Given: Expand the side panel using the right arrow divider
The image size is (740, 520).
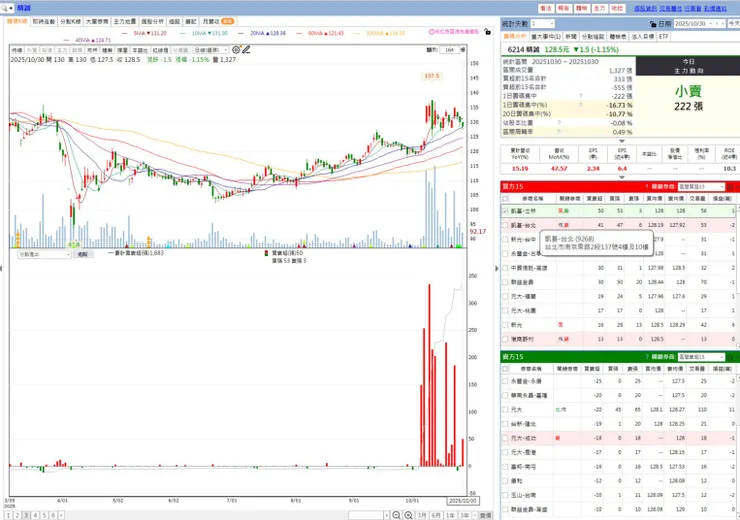Looking at the screenshot, I should coord(496,268).
